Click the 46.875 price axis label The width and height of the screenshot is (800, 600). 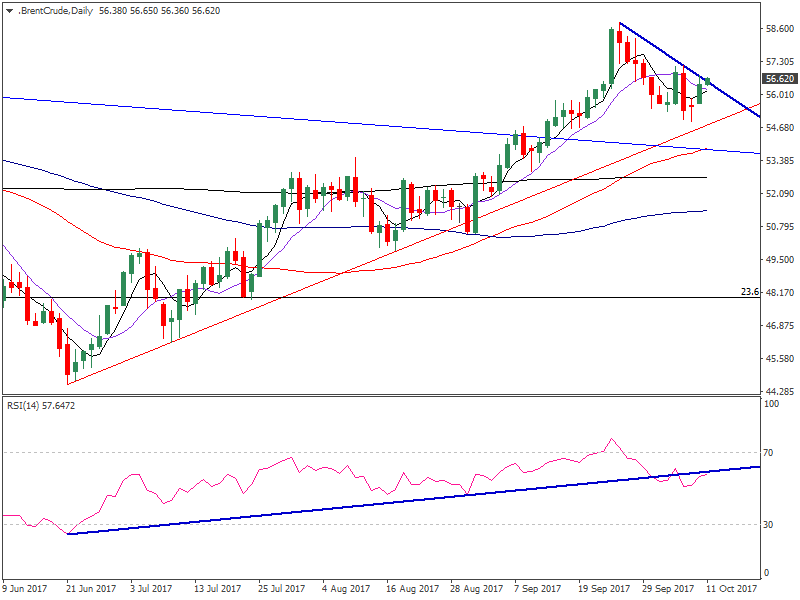pos(780,326)
